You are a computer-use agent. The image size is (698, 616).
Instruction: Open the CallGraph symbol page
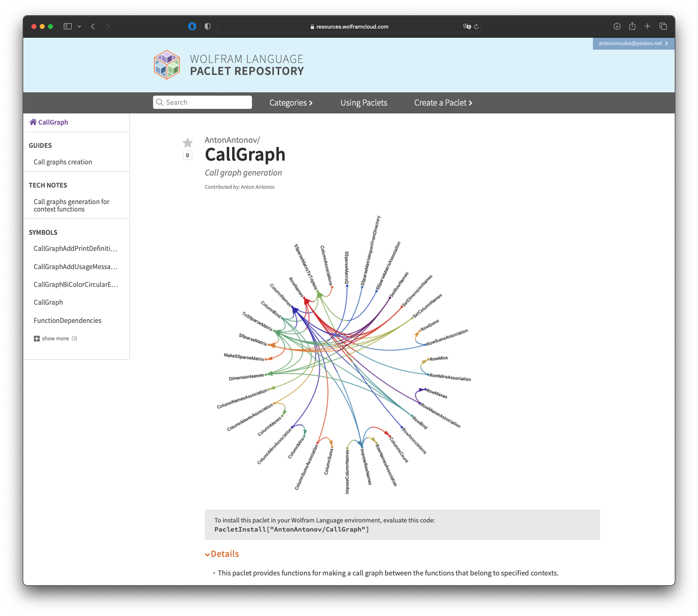coord(48,302)
